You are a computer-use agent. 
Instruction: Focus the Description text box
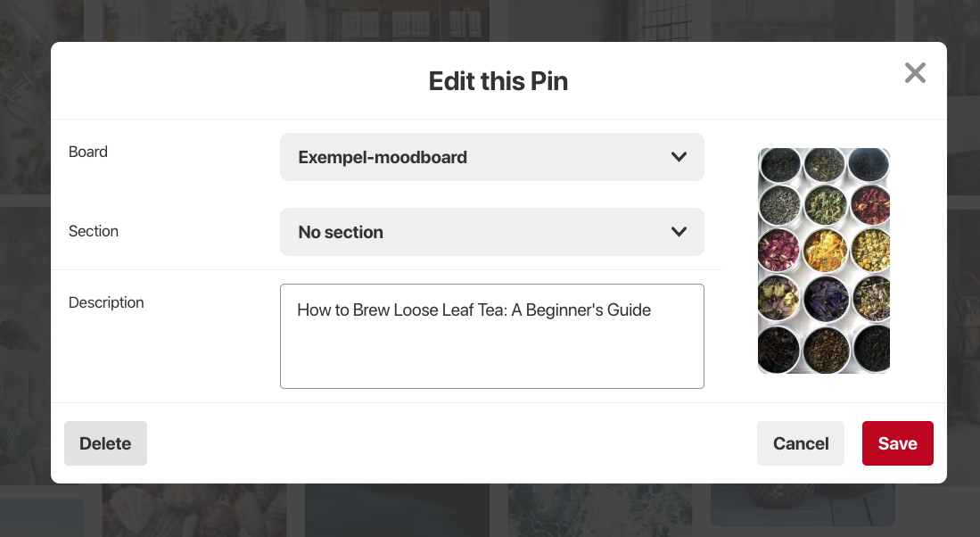point(492,336)
